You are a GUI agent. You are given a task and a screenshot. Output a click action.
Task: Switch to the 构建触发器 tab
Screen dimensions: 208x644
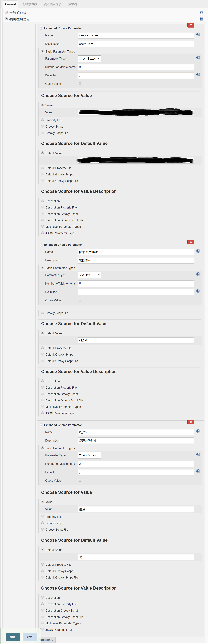tap(30, 4)
